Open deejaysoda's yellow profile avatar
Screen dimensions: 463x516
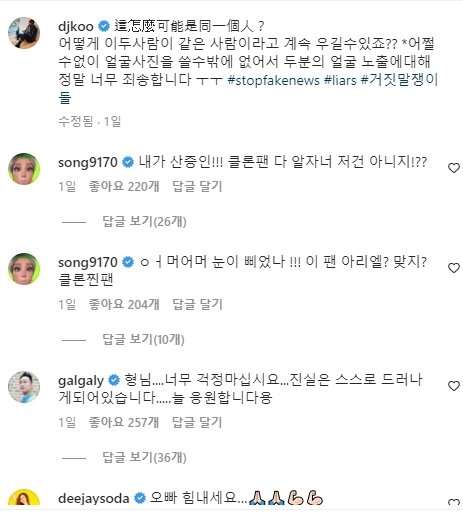[x=24, y=497]
